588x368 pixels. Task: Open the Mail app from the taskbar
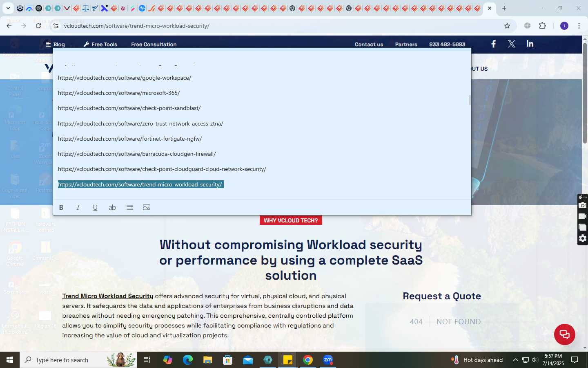248,360
